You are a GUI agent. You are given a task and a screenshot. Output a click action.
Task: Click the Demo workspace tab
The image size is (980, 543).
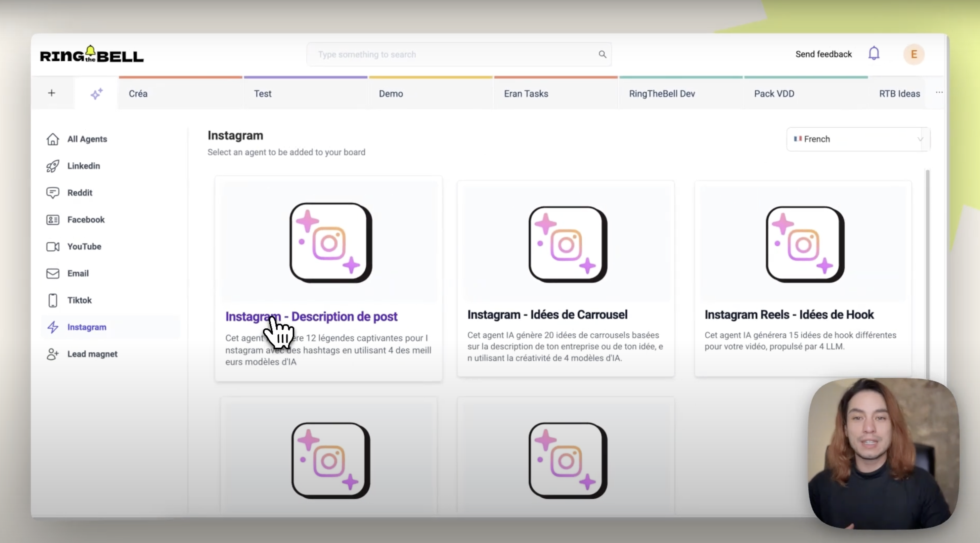[x=391, y=94]
